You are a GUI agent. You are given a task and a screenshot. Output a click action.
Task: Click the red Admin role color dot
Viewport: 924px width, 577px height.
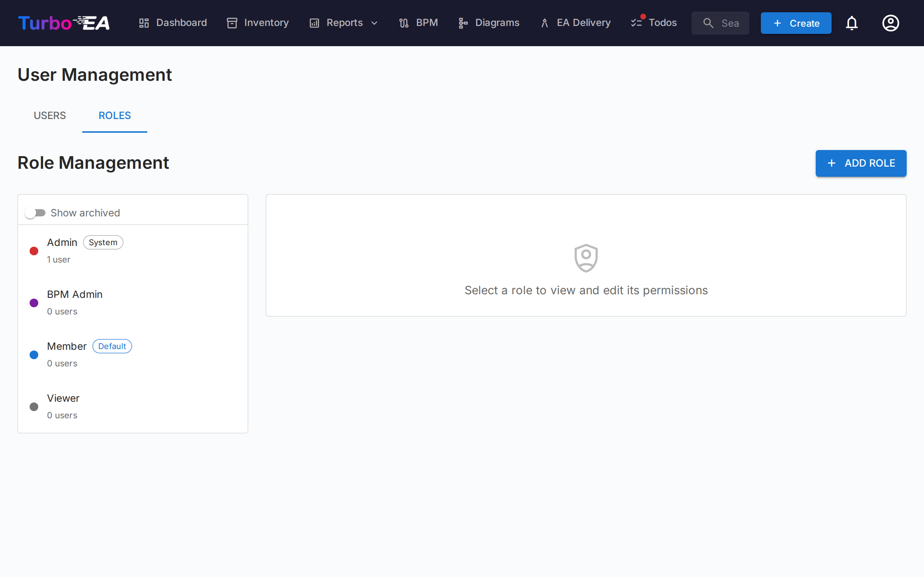click(34, 251)
